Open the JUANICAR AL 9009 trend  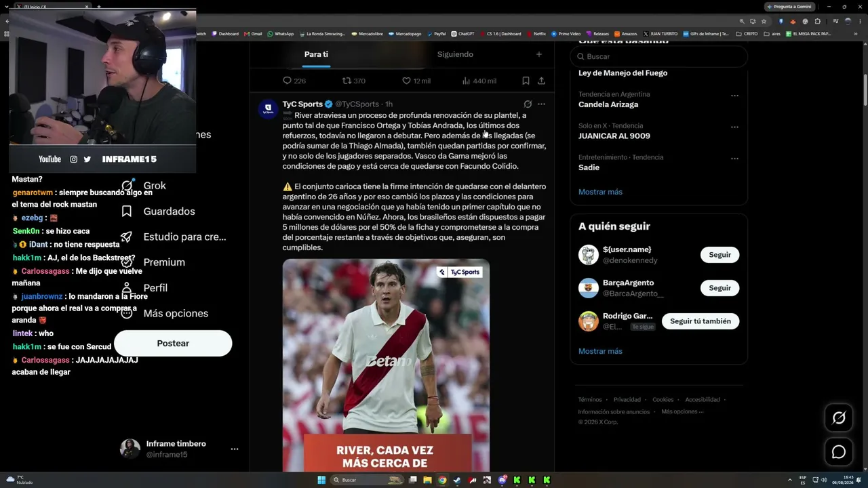point(614,136)
